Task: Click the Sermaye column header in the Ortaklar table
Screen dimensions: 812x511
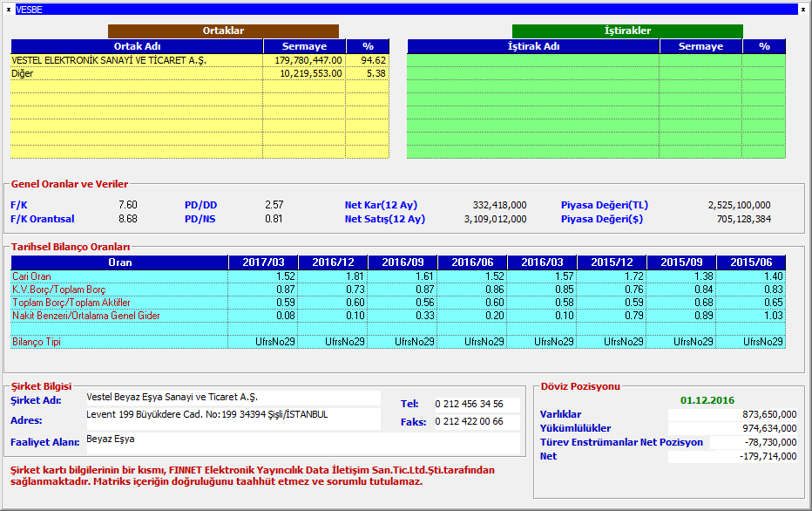Action: [305, 46]
